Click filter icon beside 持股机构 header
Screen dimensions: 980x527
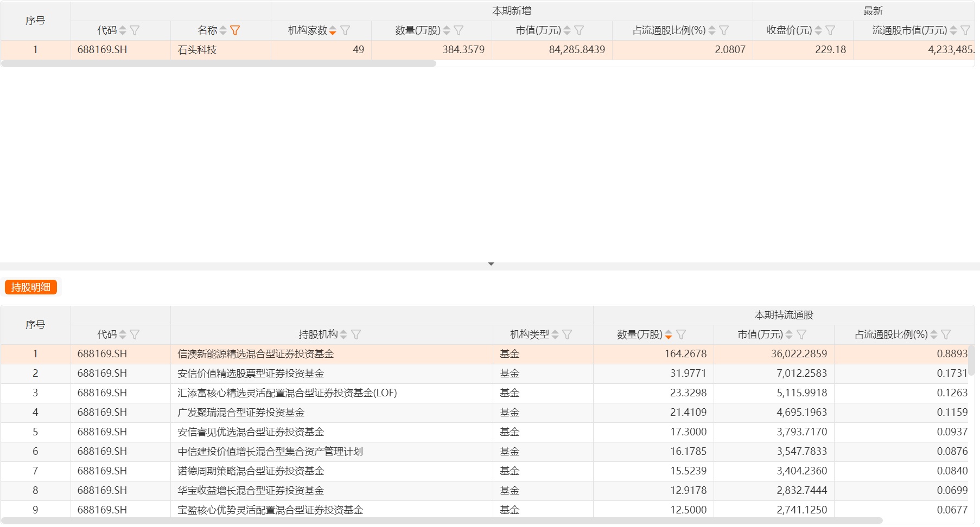[356, 335]
